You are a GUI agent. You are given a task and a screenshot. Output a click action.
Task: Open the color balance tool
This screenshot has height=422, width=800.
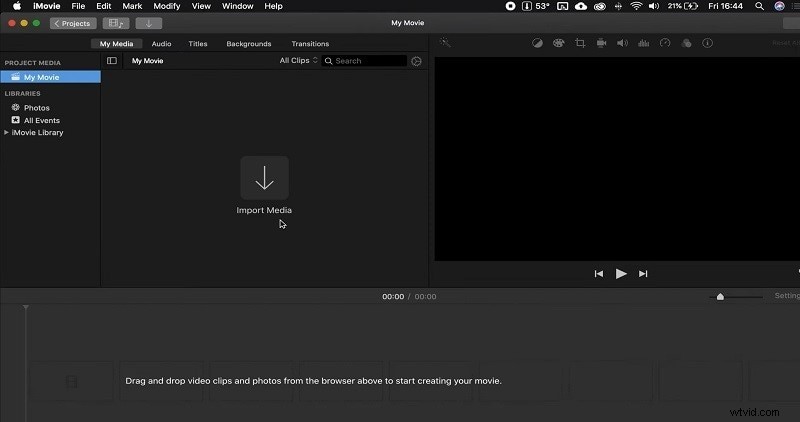pyautogui.click(x=537, y=43)
